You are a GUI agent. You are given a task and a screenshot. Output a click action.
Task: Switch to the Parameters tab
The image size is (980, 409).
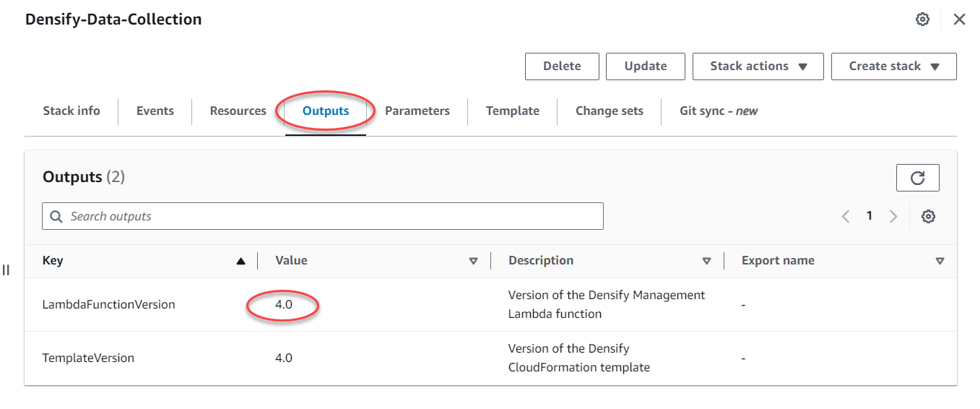(x=417, y=111)
